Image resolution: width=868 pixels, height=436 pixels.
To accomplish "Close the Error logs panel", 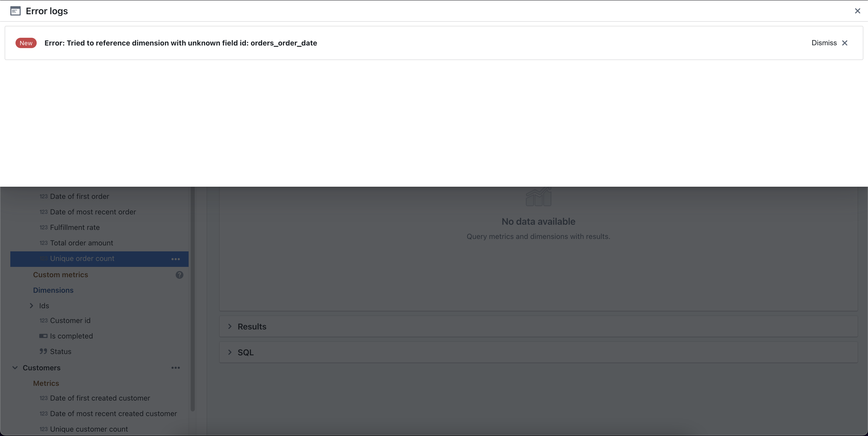I will click(x=857, y=11).
